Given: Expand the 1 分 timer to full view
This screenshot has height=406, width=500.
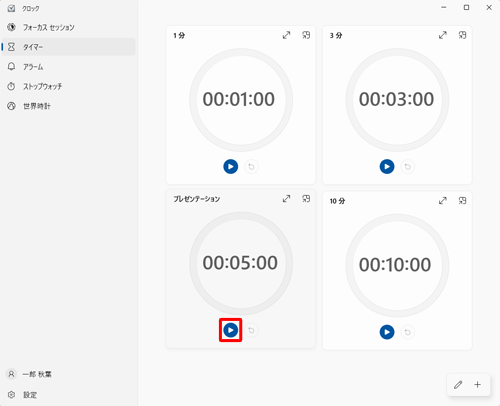Looking at the screenshot, I should coord(286,35).
